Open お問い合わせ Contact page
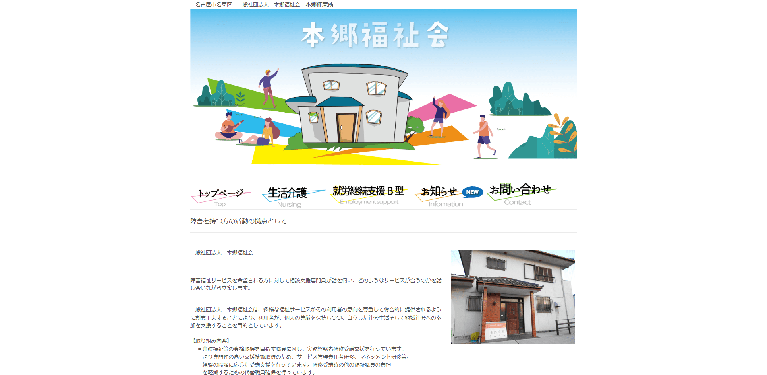 point(521,194)
